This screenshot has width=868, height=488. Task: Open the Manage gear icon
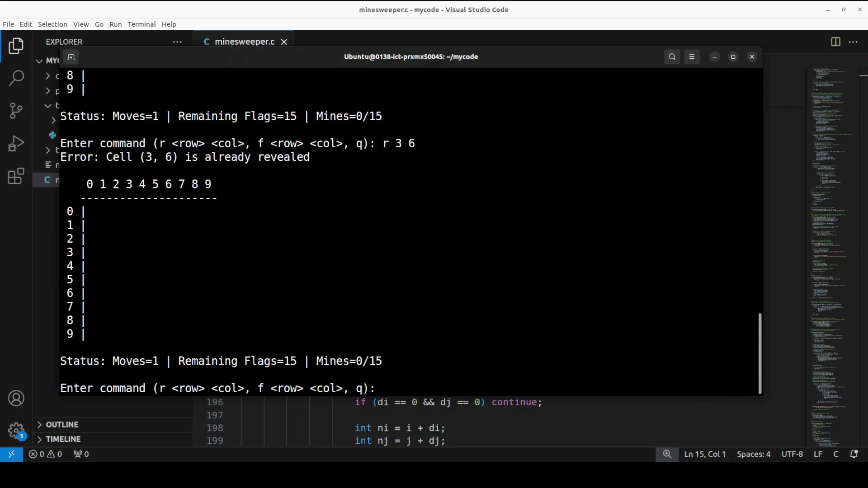16,430
